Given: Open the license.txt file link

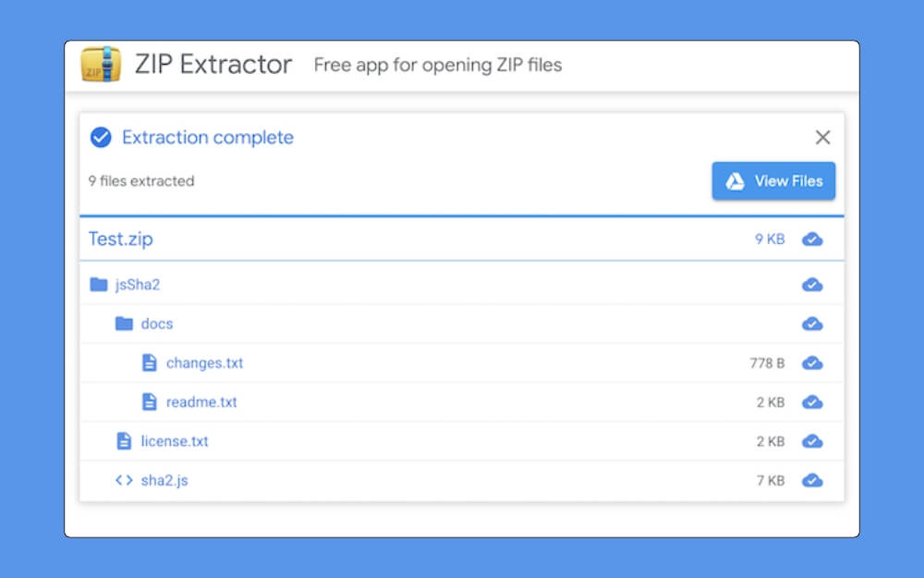Looking at the screenshot, I should [x=176, y=441].
